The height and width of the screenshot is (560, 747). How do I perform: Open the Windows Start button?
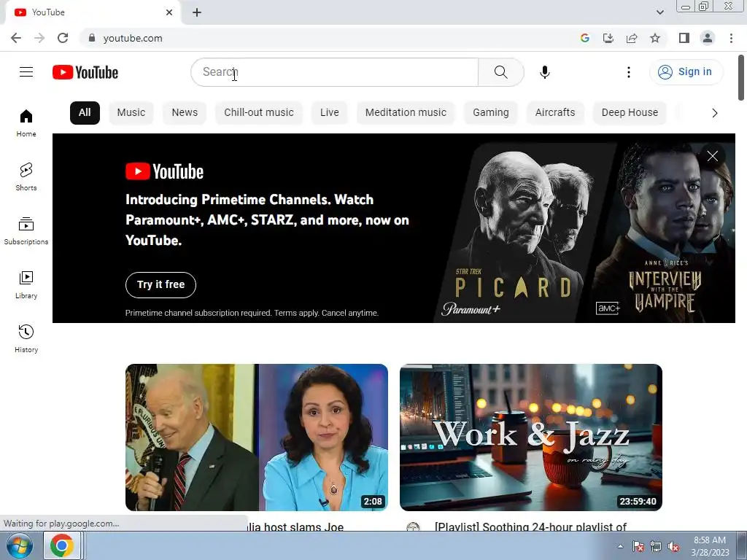coord(20,545)
